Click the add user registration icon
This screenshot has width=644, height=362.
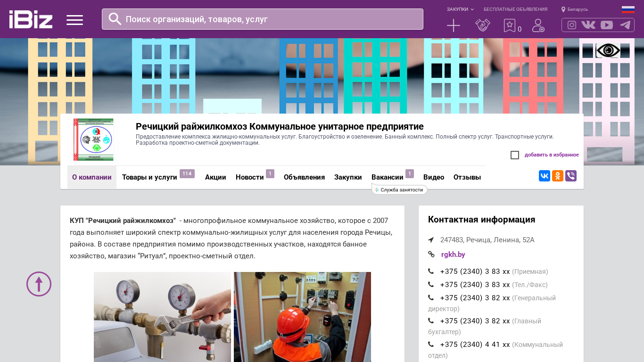pos(538,25)
